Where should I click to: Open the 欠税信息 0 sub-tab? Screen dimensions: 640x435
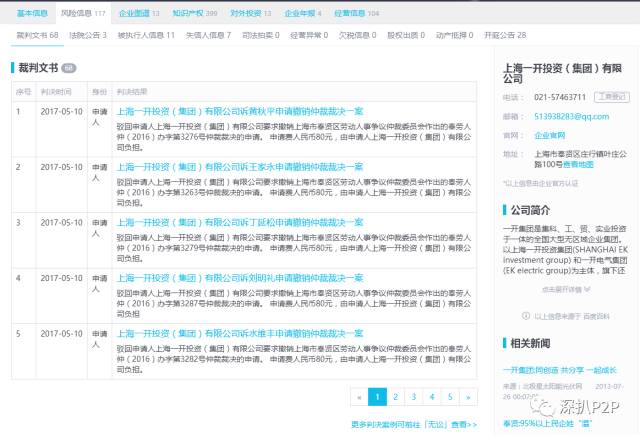point(358,36)
